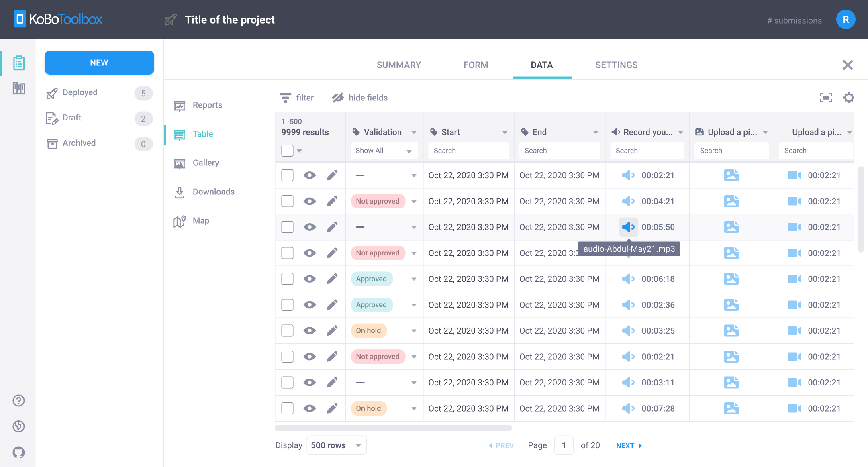Open the Show All validation filter dropdown
Viewport: 868px width, 467px height.
pyautogui.click(x=384, y=150)
